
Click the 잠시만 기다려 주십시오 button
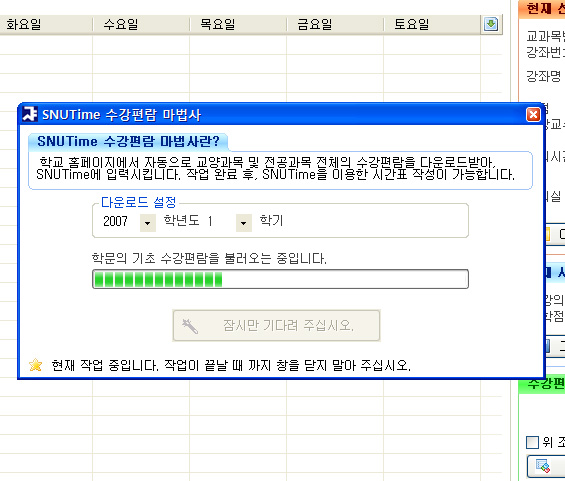pyautogui.click(x=276, y=325)
